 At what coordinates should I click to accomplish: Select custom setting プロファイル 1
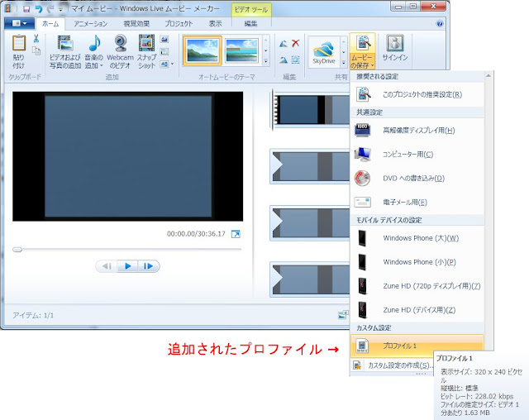(x=417, y=346)
